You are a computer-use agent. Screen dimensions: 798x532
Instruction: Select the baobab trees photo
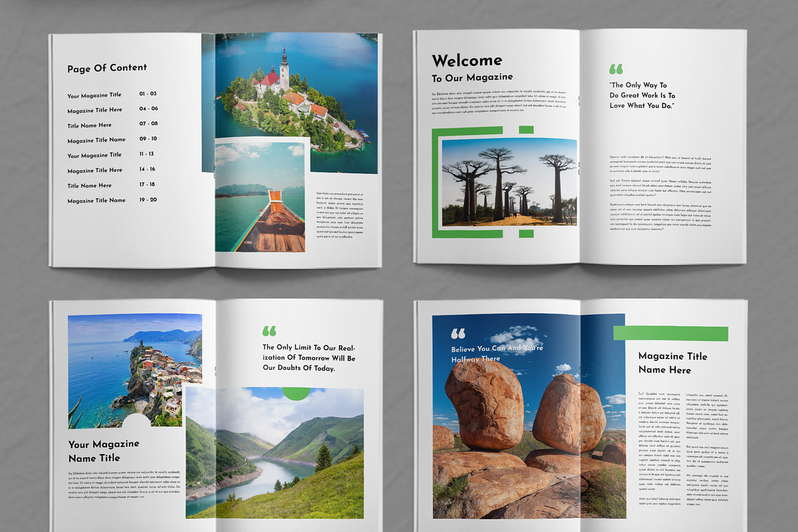(x=509, y=182)
